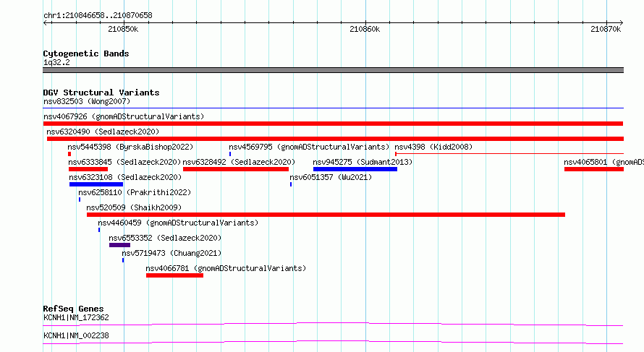Select the long red nsv520509 variant bar
The width and height of the screenshot is (644, 352).
[x=326, y=215]
